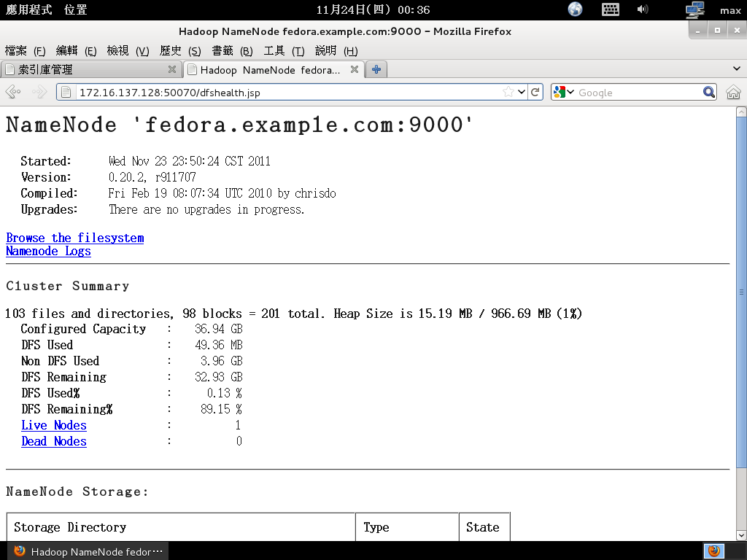Open the 工具 (T) tools menu
This screenshot has height=560, width=747.
pyautogui.click(x=283, y=50)
